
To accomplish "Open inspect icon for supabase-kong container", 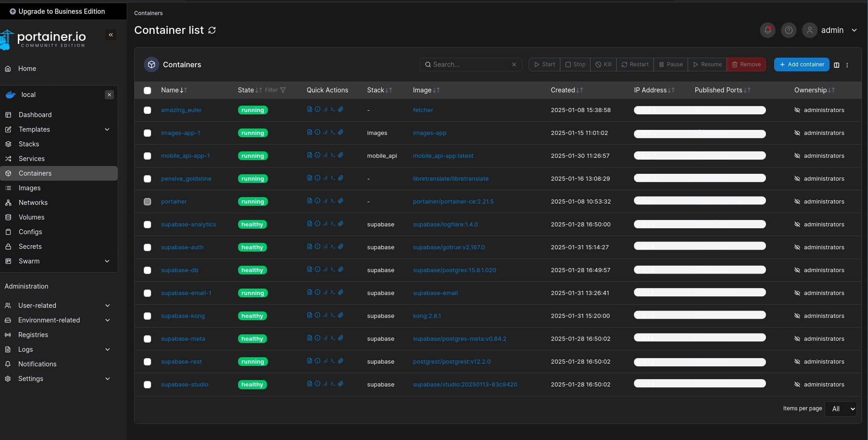I will pyautogui.click(x=317, y=315).
